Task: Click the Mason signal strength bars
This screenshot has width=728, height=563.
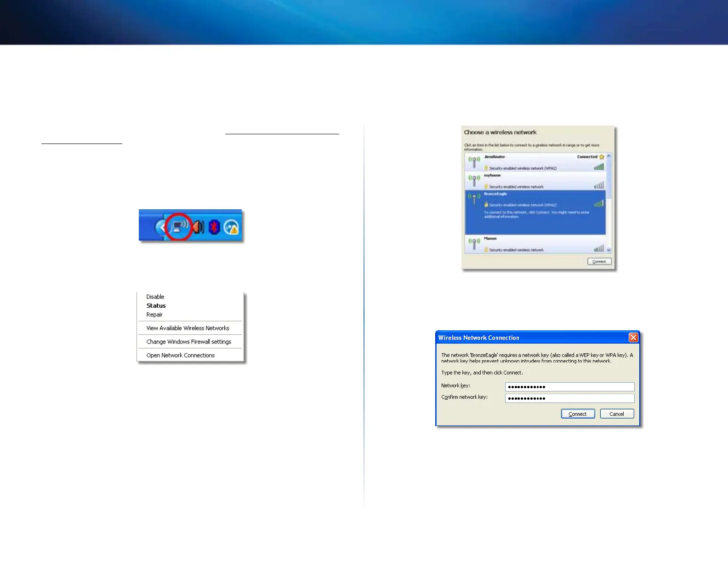Action: tap(599, 248)
